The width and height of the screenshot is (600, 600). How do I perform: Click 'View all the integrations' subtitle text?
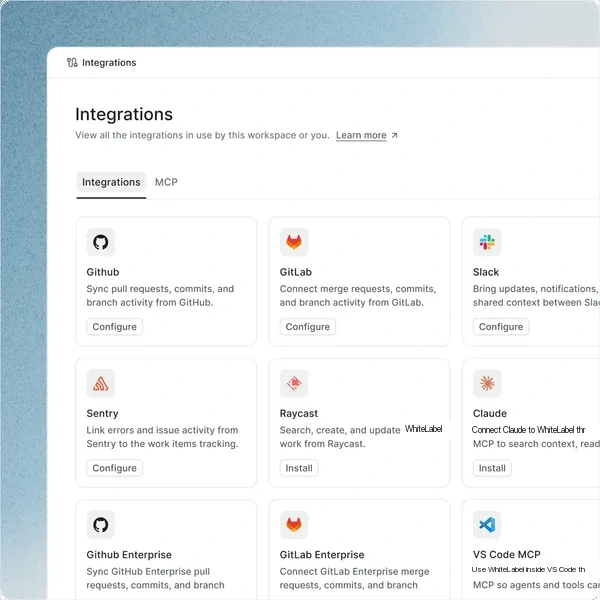(202, 135)
